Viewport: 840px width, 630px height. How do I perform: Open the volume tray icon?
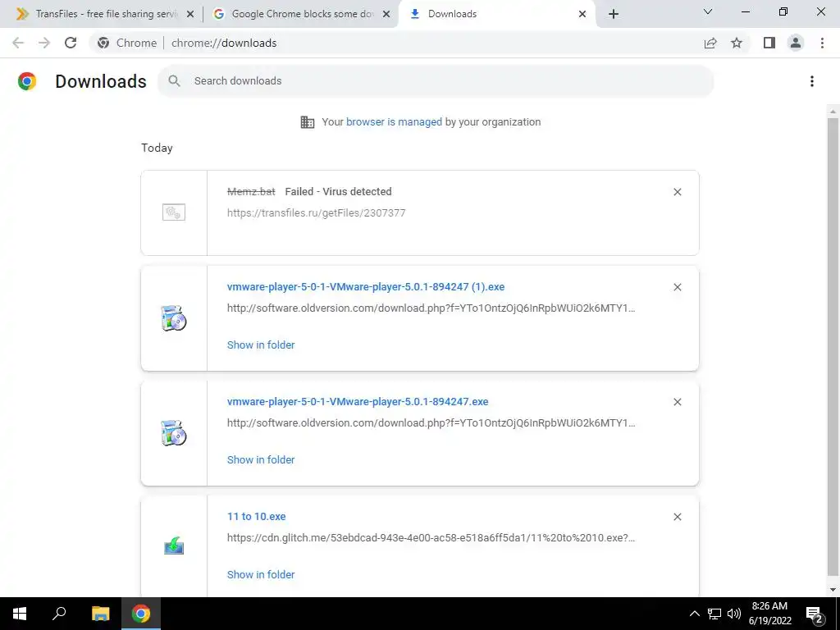[x=734, y=614]
